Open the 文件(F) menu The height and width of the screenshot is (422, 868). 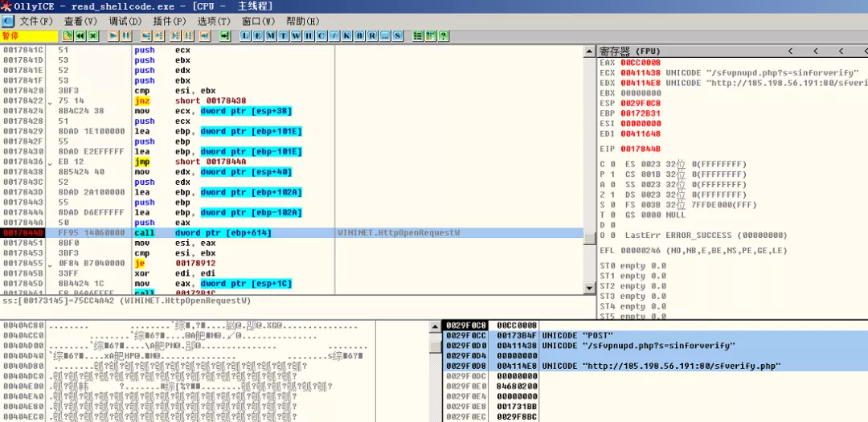click(36, 21)
